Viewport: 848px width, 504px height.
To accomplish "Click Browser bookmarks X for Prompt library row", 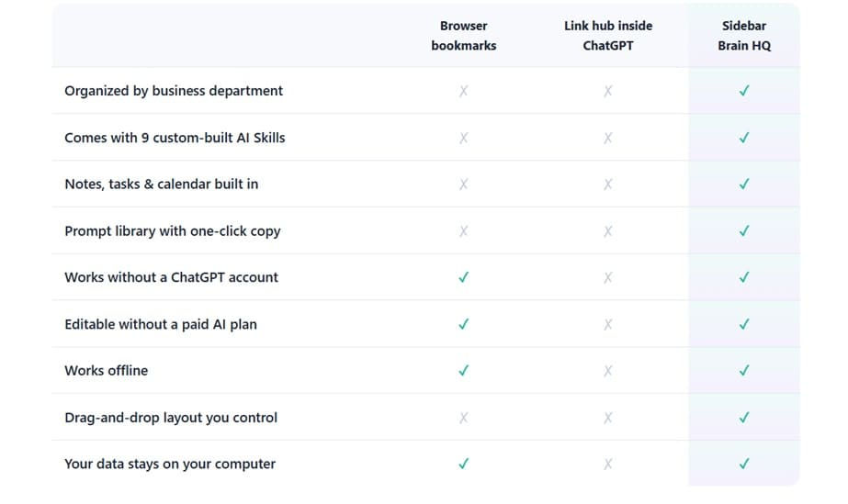I will click(463, 231).
